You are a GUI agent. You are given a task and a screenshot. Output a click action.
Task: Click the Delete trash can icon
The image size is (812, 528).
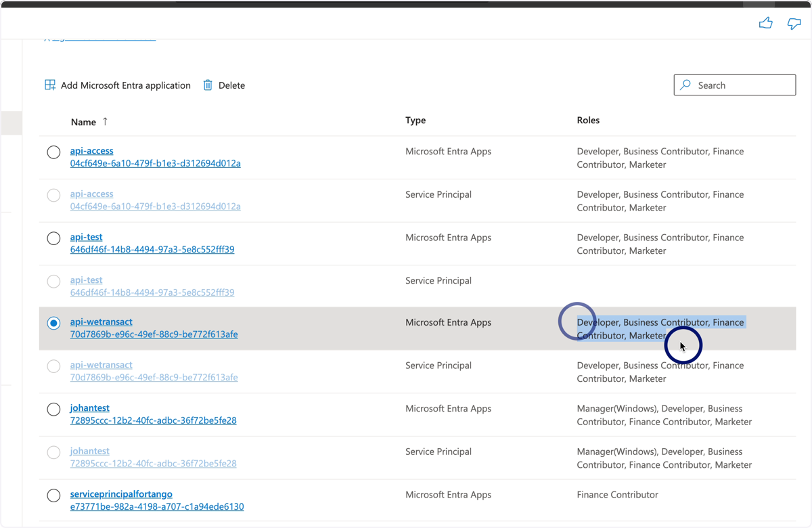pyautogui.click(x=208, y=85)
